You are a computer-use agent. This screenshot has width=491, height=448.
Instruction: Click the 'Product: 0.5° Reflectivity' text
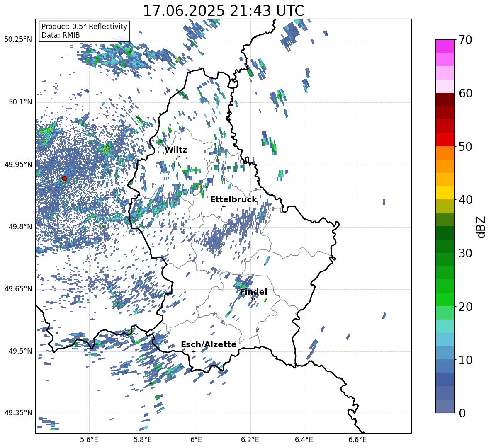84,27
